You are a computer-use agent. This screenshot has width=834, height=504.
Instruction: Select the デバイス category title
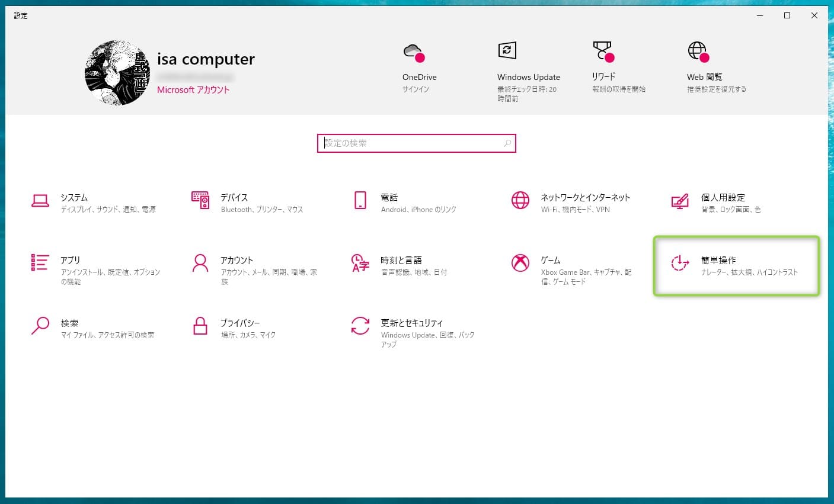click(x=234, y=197)
